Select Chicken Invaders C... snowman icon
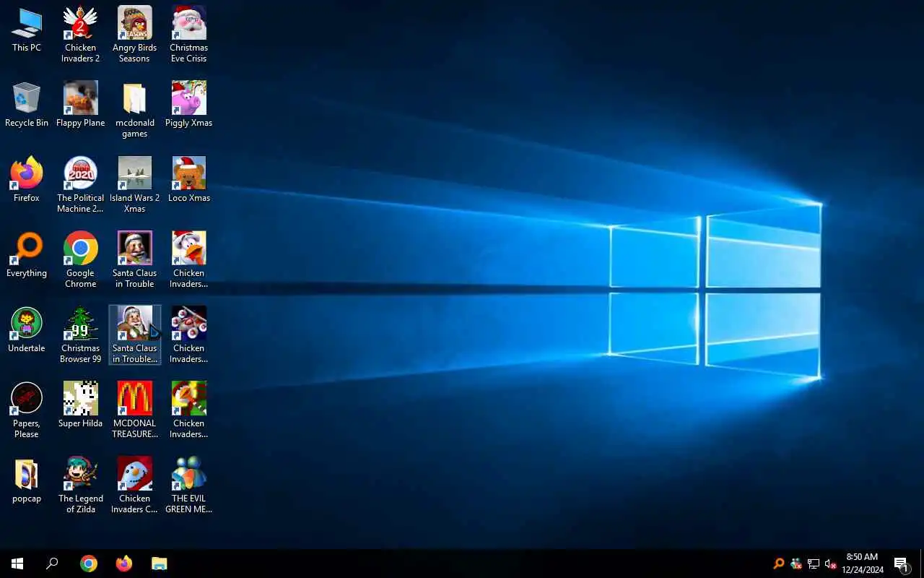Screen dimensions: 924x578 (x=134, y=485)
